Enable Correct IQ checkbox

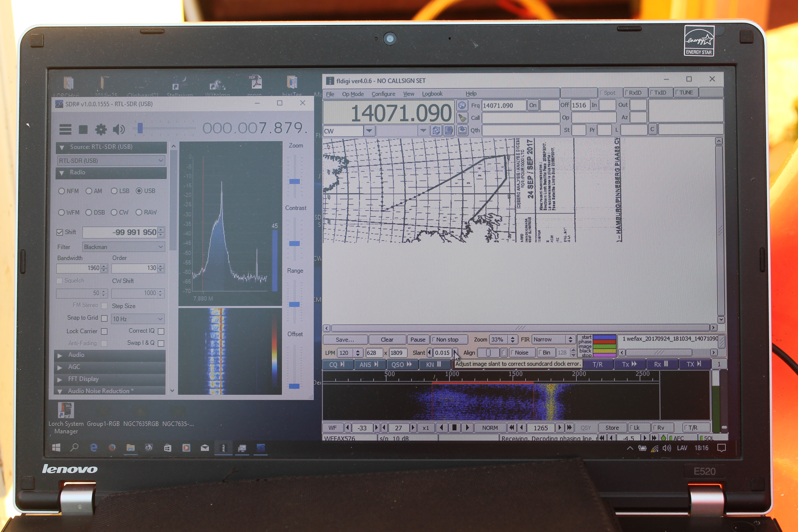pyautogui.click(x=161, y=331)
